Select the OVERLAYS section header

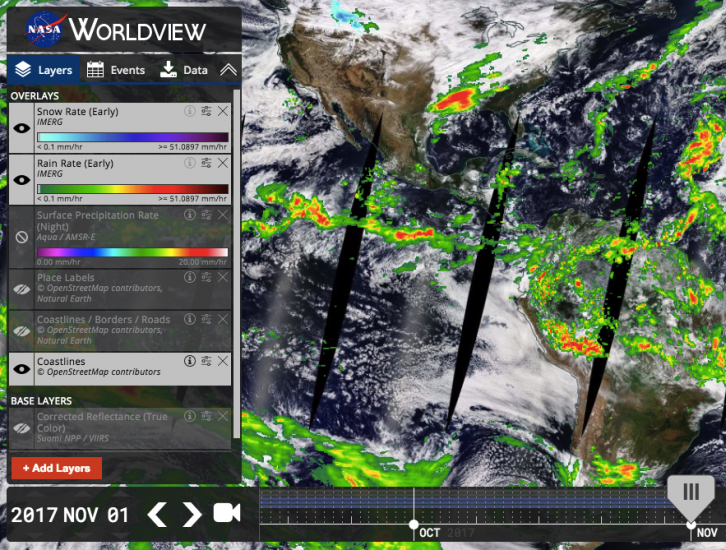35,96
